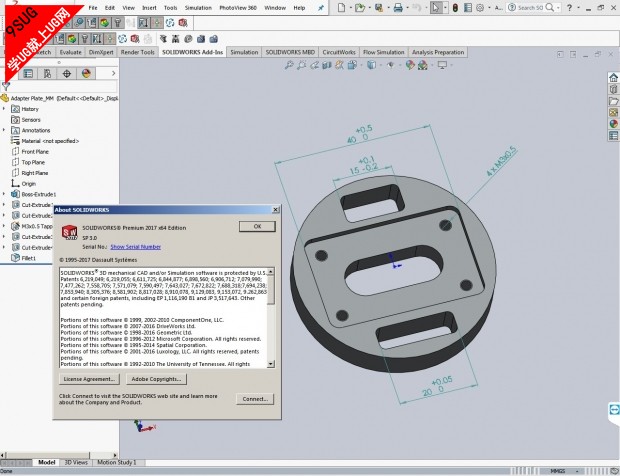Click the Rebuild traffic light icon

coord(455,8)
